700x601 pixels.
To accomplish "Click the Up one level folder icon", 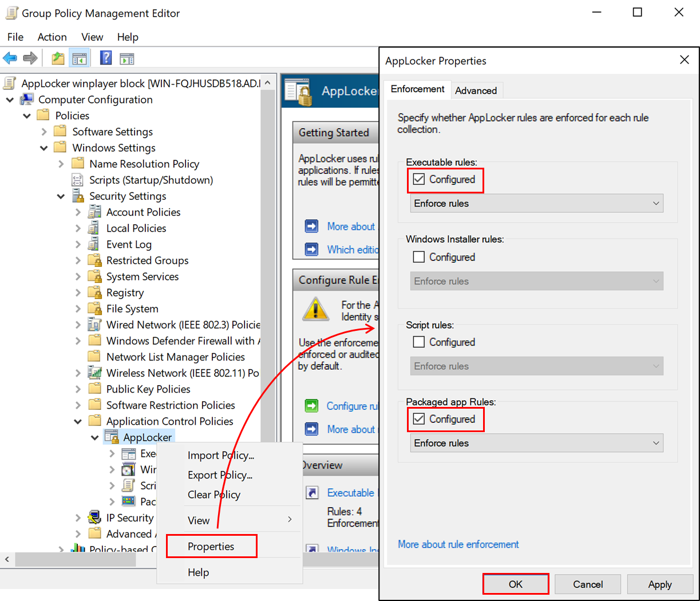I will 58,58.
